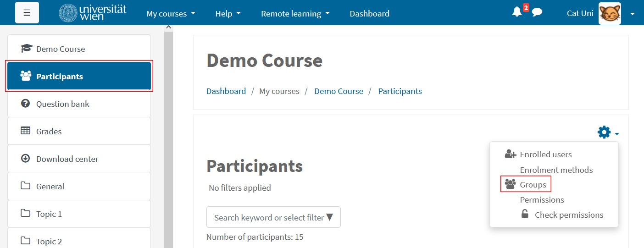The width and height of the screenshot is (644, 248).
Task: Open the user menu dropdown arrow
Action: pyautogui.click(x=633, y=14)
